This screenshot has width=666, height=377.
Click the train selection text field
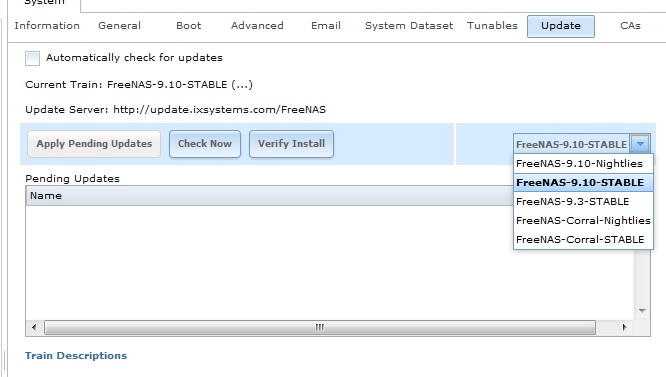pyautogui.click(x=572, y=144)
